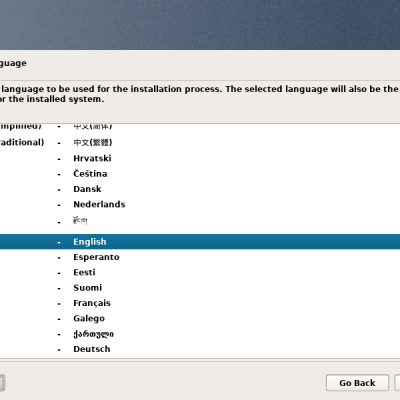
Task: Select the Georgian script language entry
Action: point(200,334)
